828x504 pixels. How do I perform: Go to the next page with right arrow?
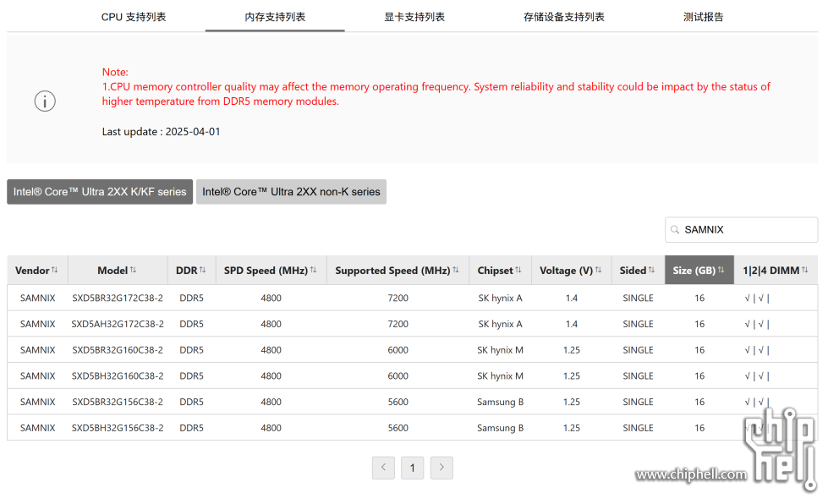pyautogui.click(x=441, y=468)
